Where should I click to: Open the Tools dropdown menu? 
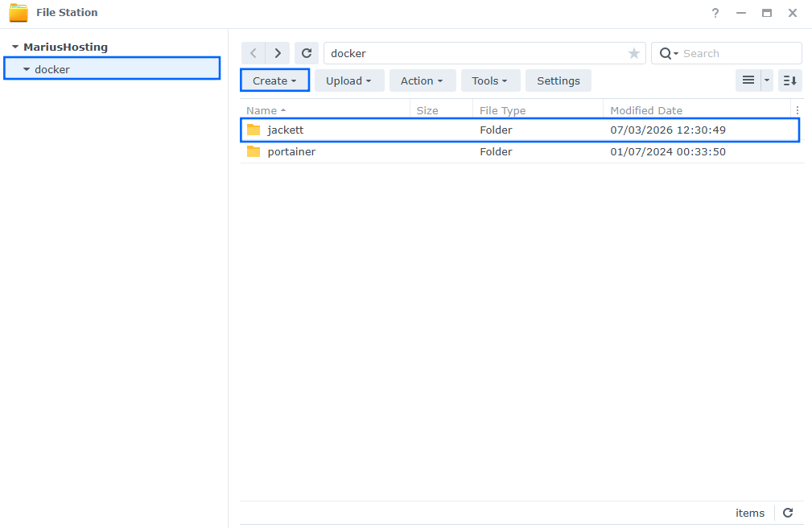(489, 80)
